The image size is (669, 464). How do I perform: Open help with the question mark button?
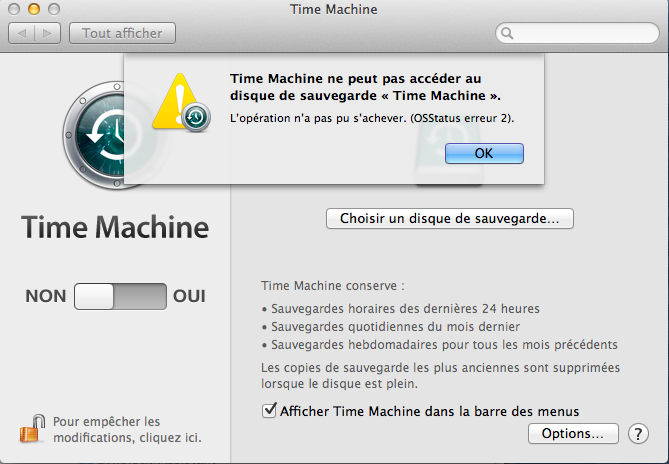[x=638, y=434]
